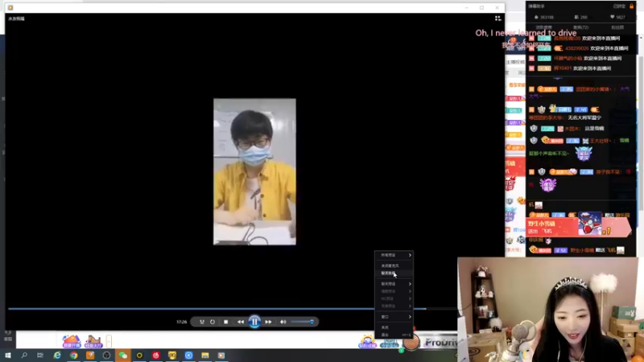
Task: Click the rewind button in playback bar
Action: click(x=241, y=323)
